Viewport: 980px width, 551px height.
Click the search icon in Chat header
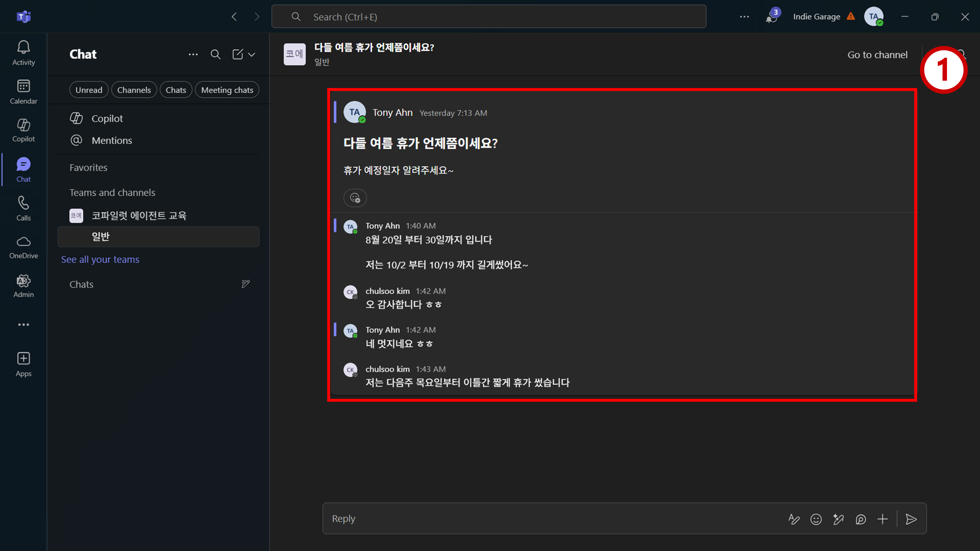pos(215,54)
